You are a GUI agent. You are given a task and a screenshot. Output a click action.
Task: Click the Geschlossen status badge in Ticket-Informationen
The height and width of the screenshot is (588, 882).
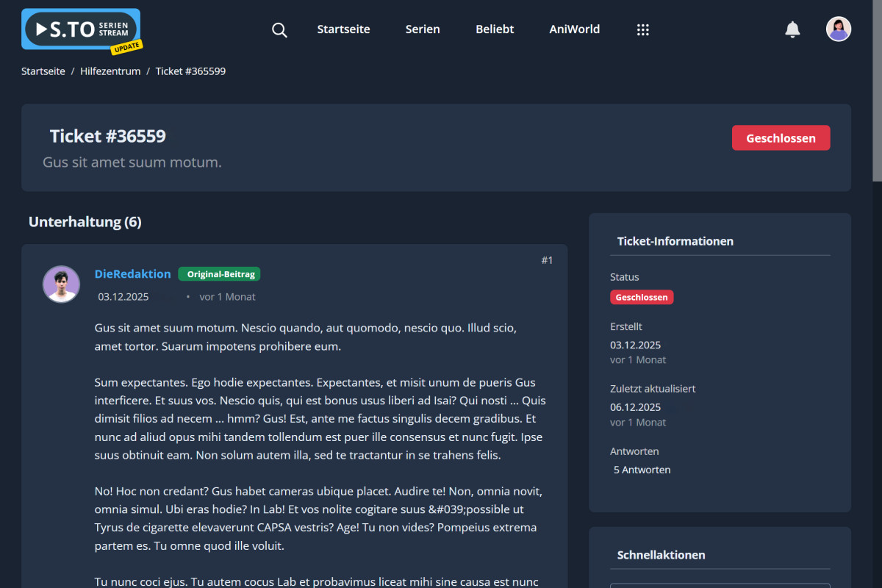(642, 297)
